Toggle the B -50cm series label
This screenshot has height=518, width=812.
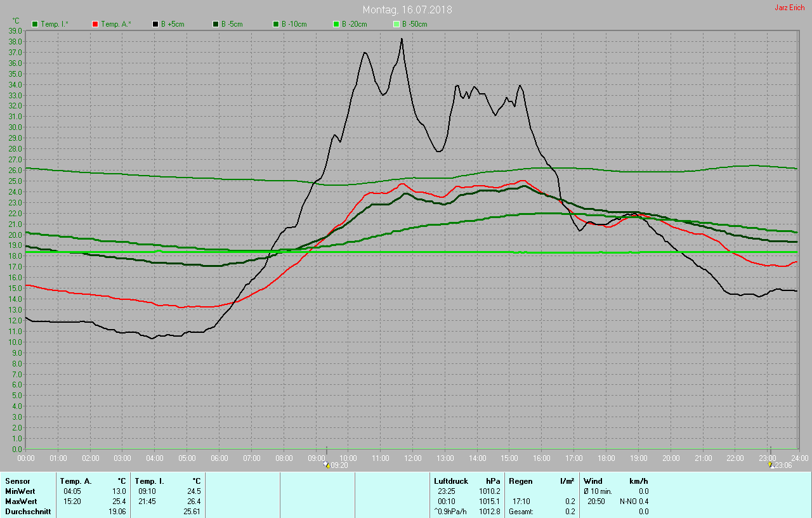[x=414, y=24]
